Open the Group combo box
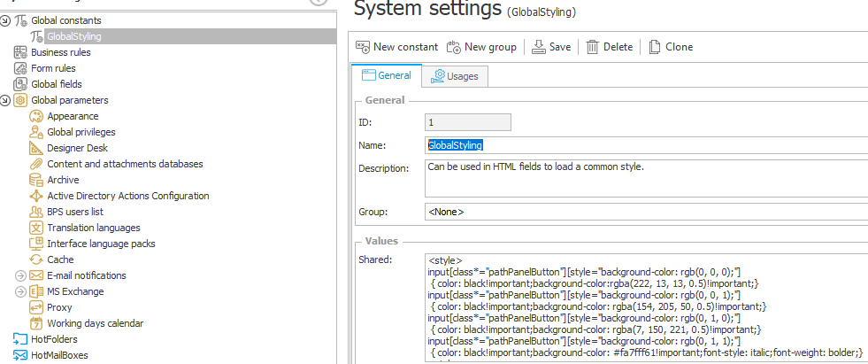 pyautogui.click(x=646, y=212)
